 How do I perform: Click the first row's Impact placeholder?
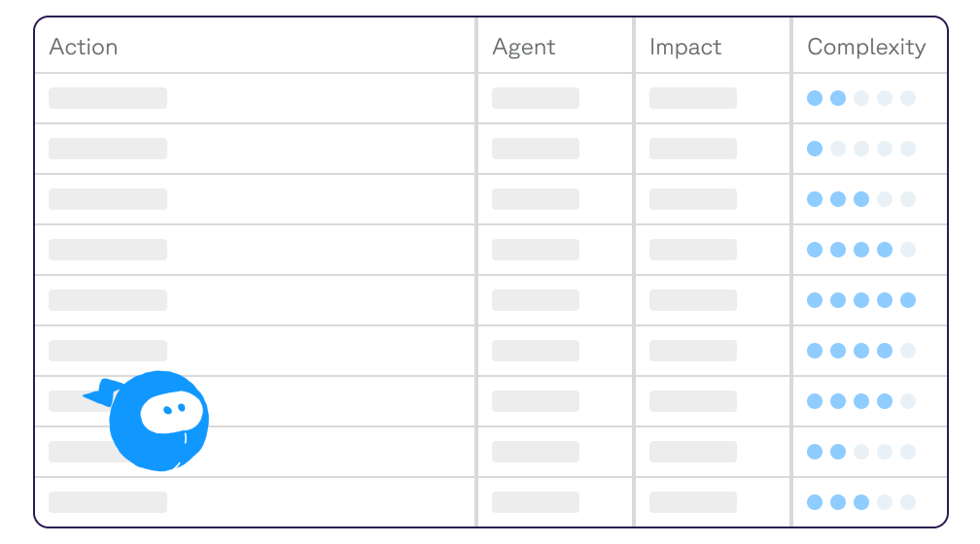tap(693, 98)
